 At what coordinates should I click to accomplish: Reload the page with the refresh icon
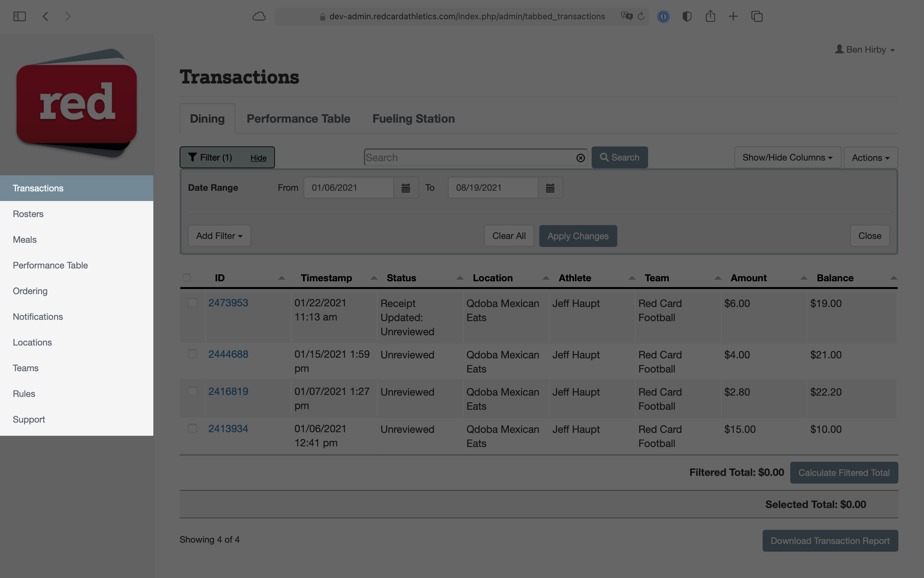(x=641, y=16)
